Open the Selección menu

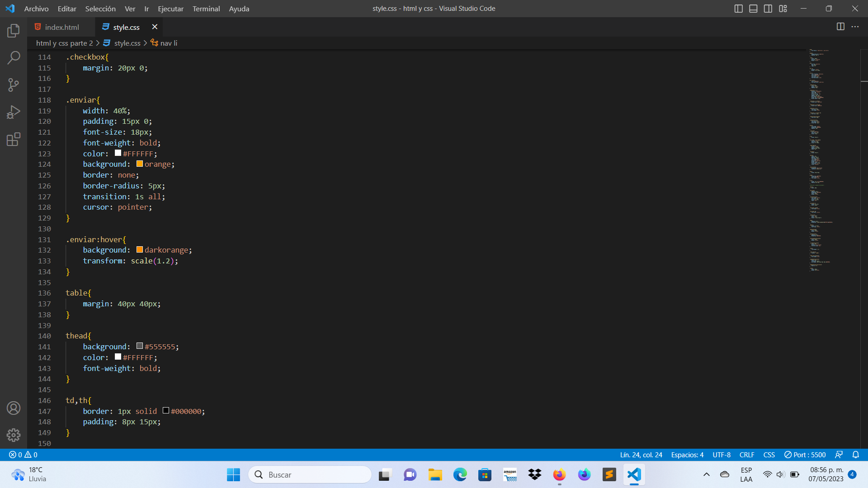pos(100,9)
